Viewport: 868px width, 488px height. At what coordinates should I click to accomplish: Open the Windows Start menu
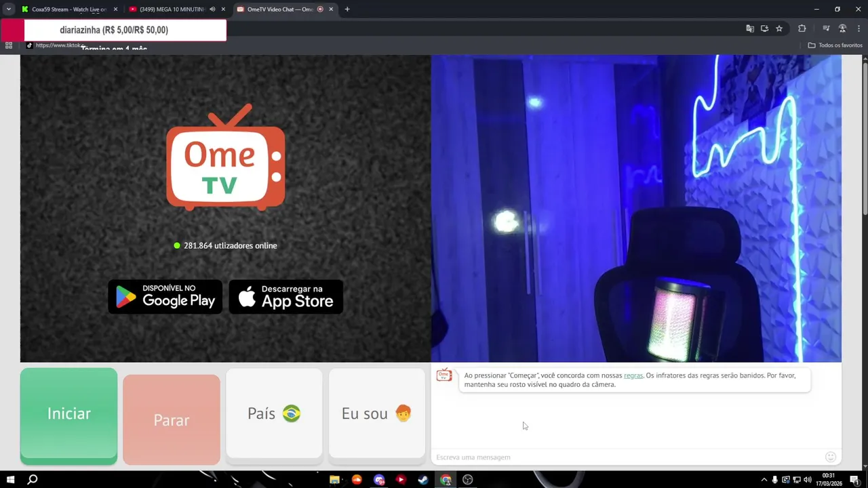9,479
